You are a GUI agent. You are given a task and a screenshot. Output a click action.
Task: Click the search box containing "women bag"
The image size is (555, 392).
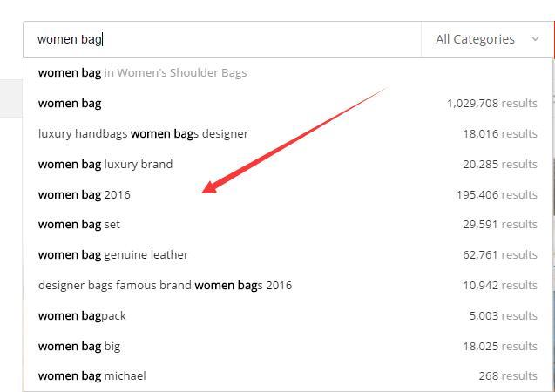218,39
